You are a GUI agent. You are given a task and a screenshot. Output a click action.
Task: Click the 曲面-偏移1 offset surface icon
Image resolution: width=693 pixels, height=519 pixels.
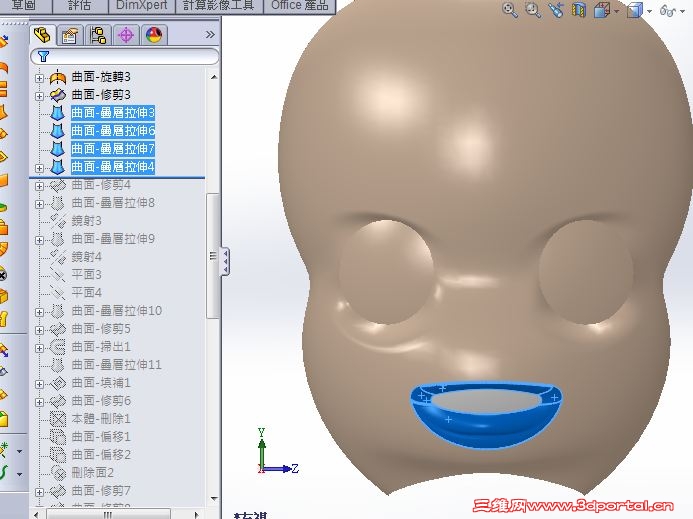pos(58,437)
